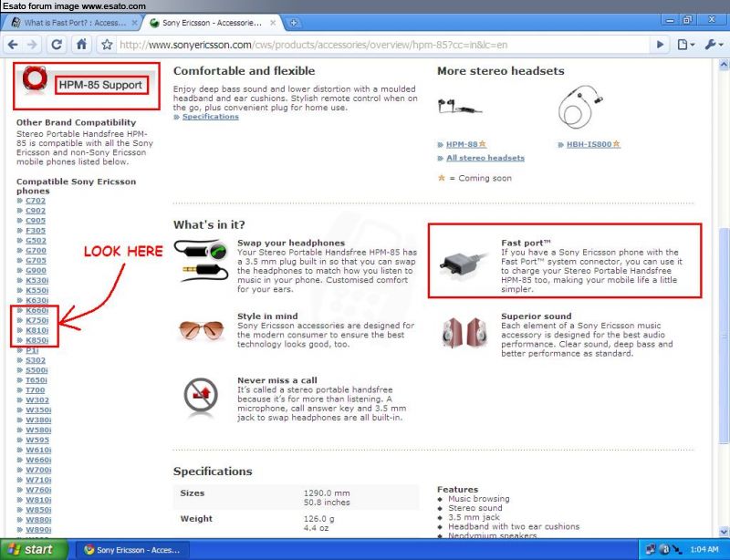
Task: Click the HPM-88 headset thumbnail image
Action: pyautogui.click(x=460, y=107)
